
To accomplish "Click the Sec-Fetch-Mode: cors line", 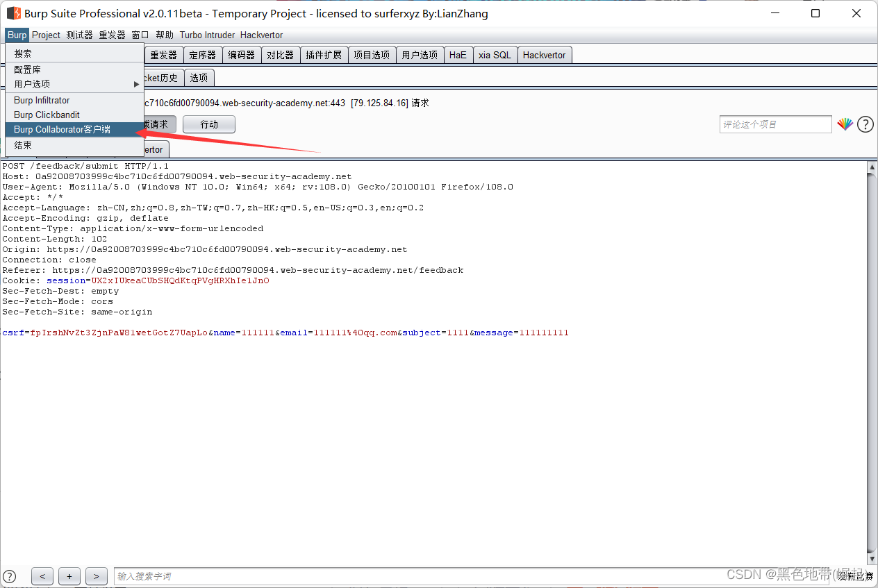I will click(x=58, y=301).
